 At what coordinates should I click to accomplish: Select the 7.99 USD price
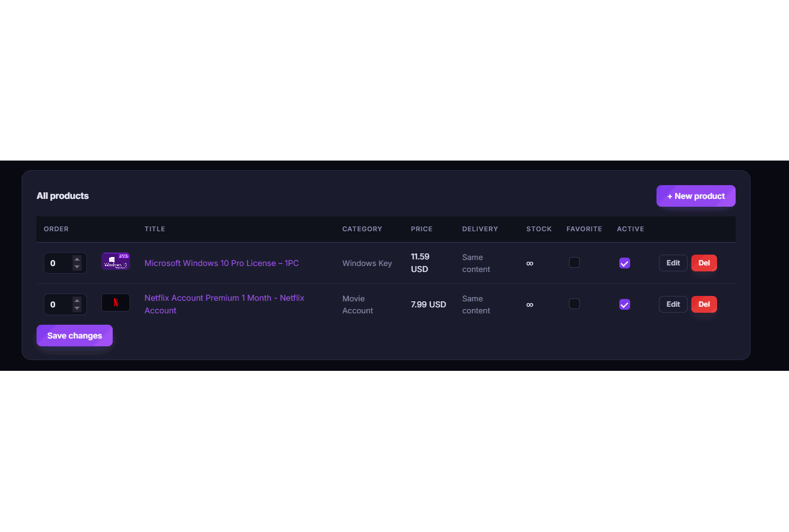tap(429, 304)
